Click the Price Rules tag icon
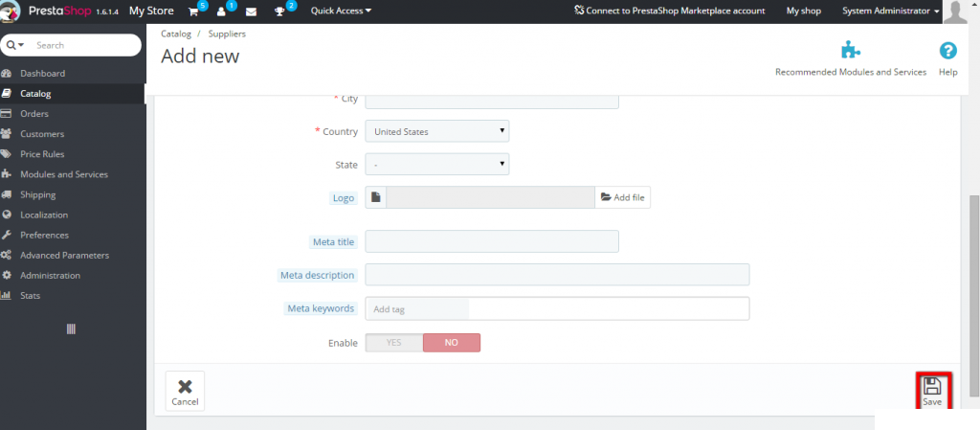This screenshot has width=980, height=430. click(x=7, y=154)
